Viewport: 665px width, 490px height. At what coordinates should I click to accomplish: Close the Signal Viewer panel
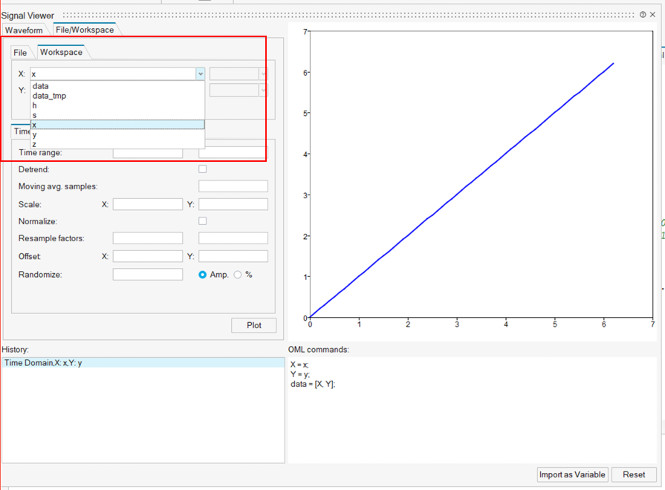tap(653, 15)
